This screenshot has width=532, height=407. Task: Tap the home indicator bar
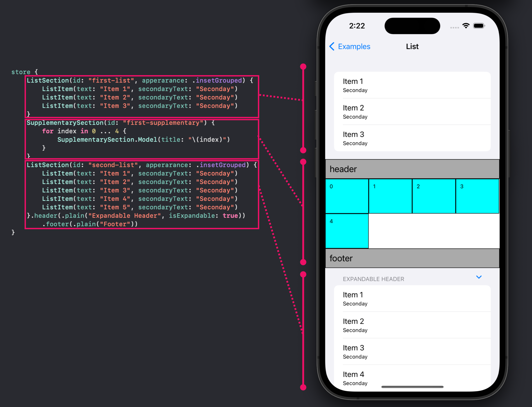point(412,387)
